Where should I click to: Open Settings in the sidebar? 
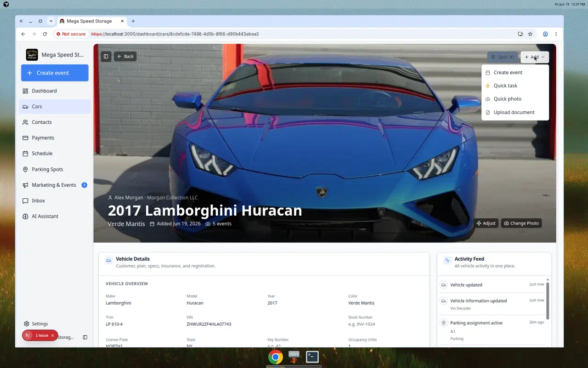[x=55, y=324]
